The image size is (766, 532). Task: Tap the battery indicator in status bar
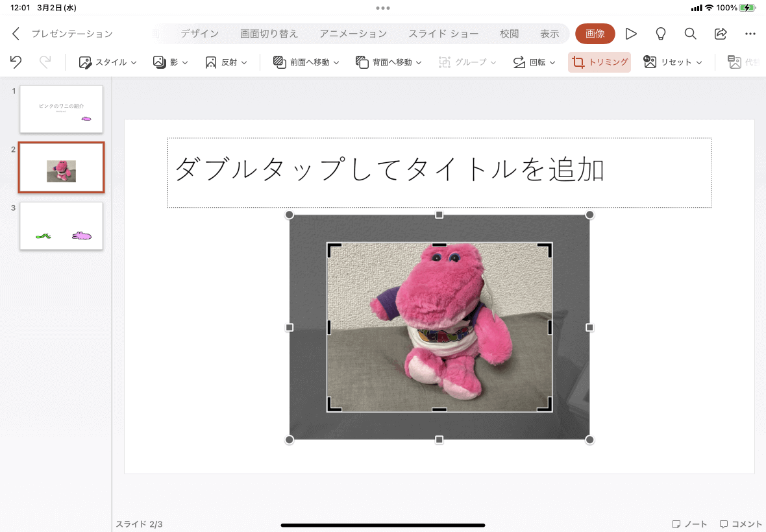pos(747,8)
